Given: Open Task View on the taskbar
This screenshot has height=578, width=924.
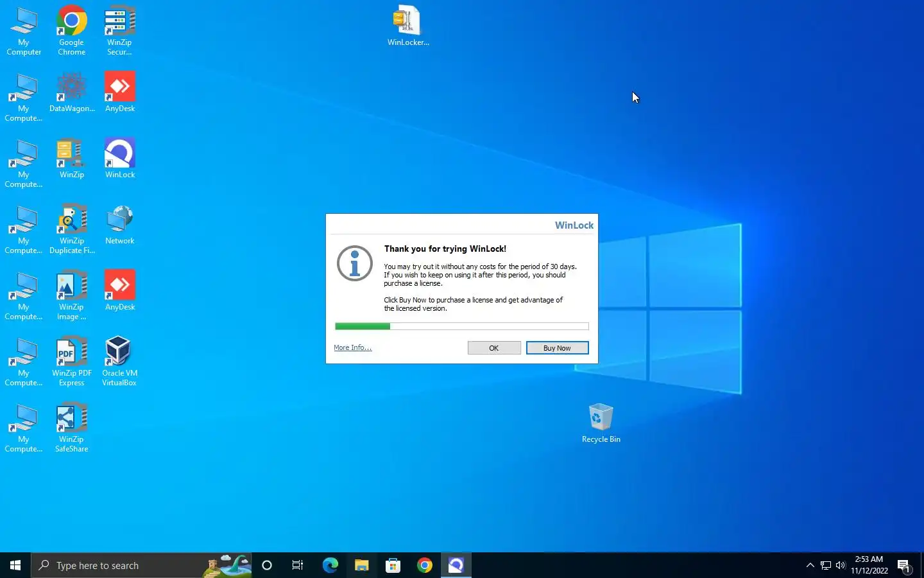Looking at the screenshot, I should (298, 565).
